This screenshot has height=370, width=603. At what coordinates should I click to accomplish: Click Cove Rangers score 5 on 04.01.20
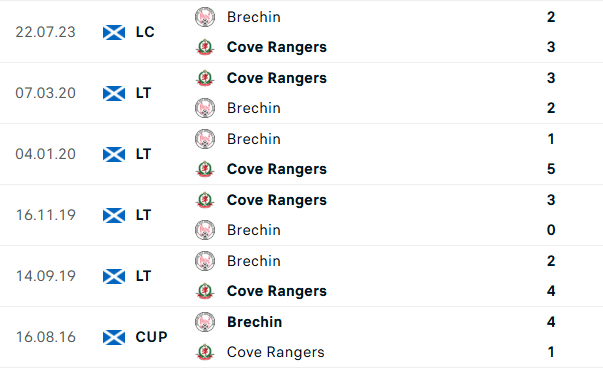tap(551, 169)
